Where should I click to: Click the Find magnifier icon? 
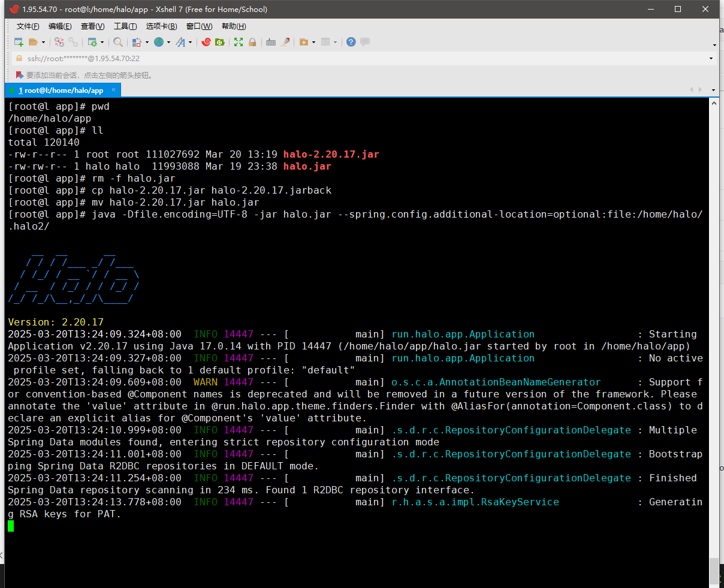tap(118, 42)
